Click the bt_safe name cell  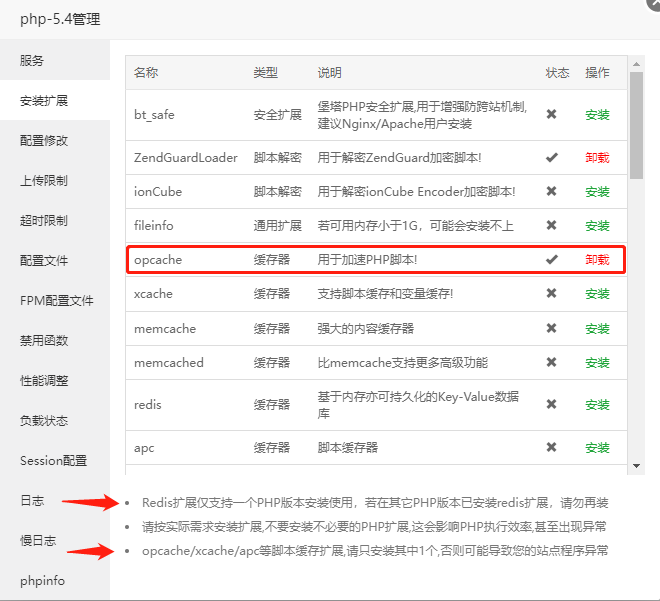coord(154,114)
